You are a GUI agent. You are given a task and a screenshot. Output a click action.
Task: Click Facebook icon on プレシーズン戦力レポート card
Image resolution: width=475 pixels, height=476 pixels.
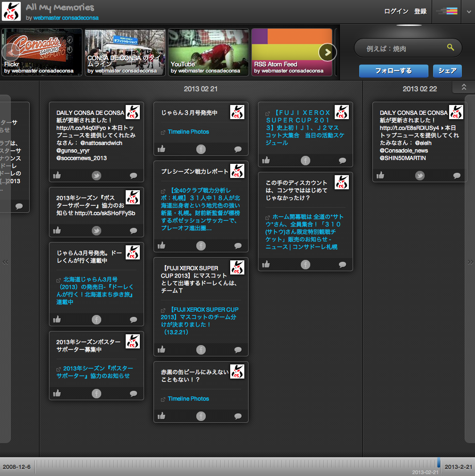pos(201,245)
